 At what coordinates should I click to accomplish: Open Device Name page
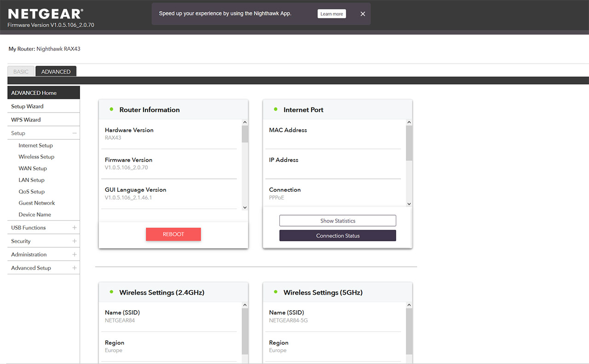[35, 215]
